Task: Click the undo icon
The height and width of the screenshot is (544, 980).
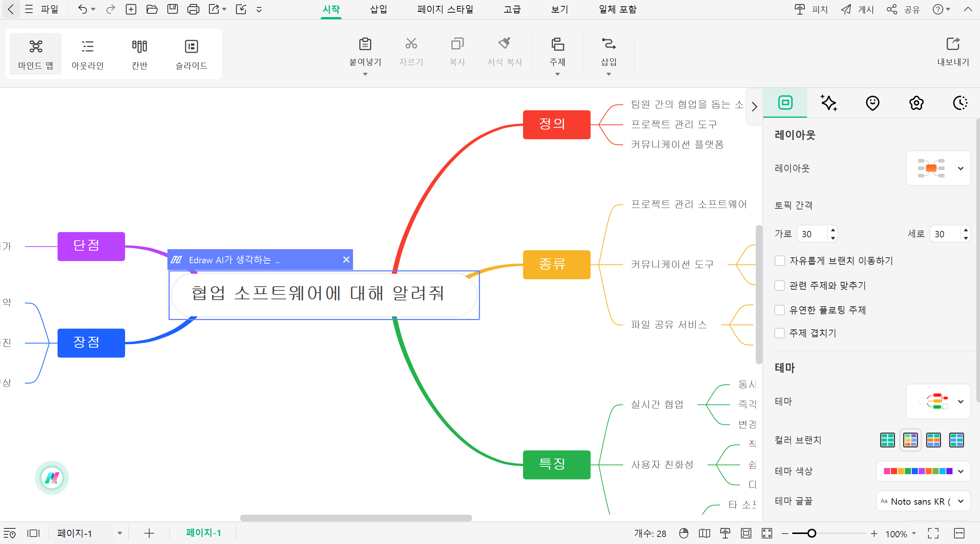Action: (82, 9)
